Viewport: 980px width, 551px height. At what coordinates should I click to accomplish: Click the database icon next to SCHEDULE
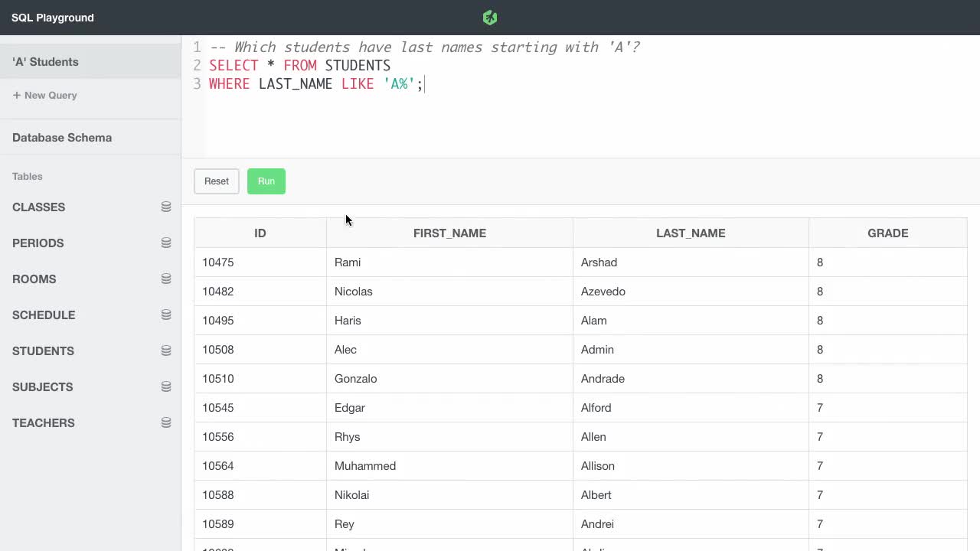(166, 315)
